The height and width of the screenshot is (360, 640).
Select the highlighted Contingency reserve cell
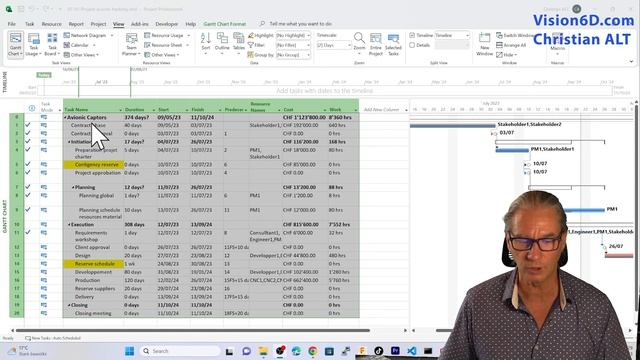[93, 165]
